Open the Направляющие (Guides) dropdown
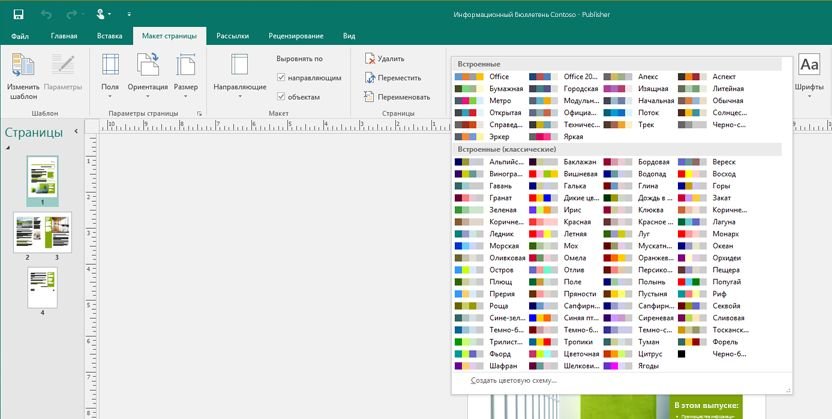 240,88
